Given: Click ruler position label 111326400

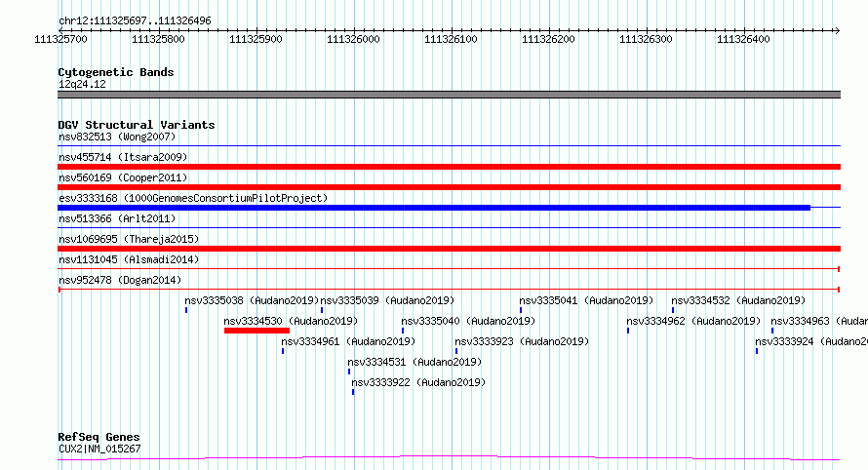Looking at the screenshot, I should tap(743, 39).
